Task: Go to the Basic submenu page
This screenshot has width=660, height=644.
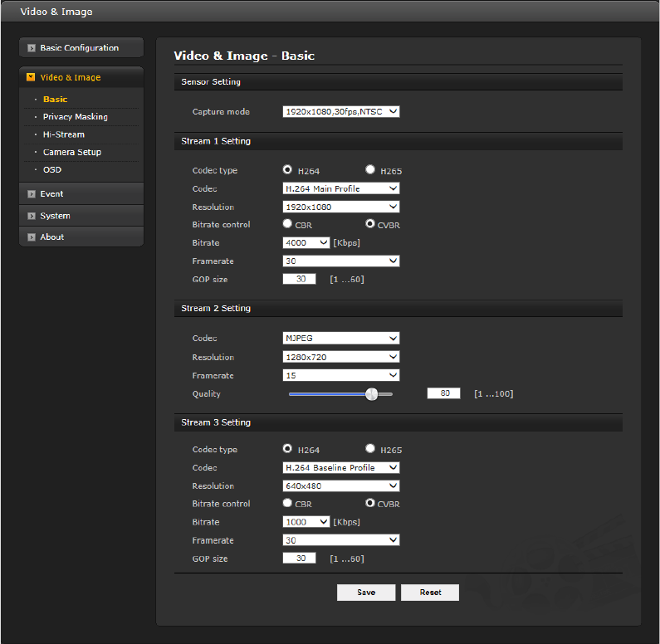Action: [55, 100]
